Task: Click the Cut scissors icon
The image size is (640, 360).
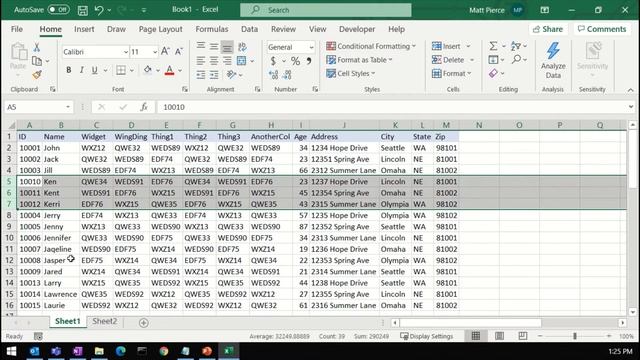Action: pyautogui.click(x=37, y=47)
